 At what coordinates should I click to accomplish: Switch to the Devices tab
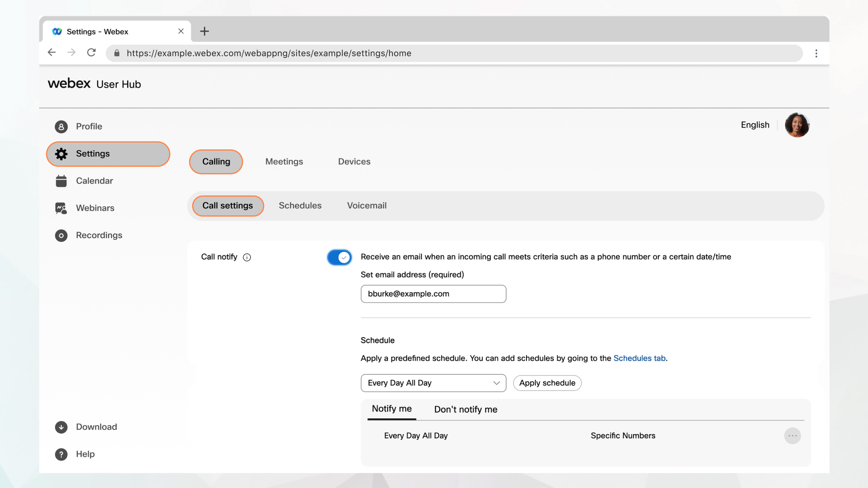click(x=354, y=161)
